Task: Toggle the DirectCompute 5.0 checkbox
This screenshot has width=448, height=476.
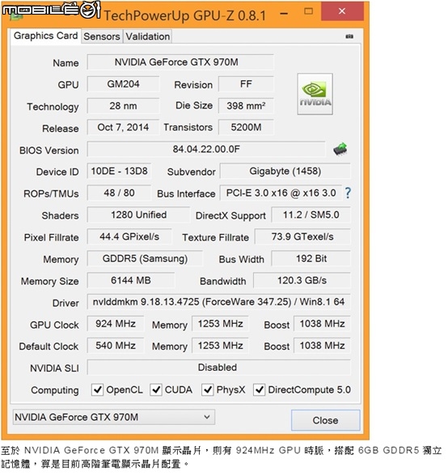Action: [259, 389]
